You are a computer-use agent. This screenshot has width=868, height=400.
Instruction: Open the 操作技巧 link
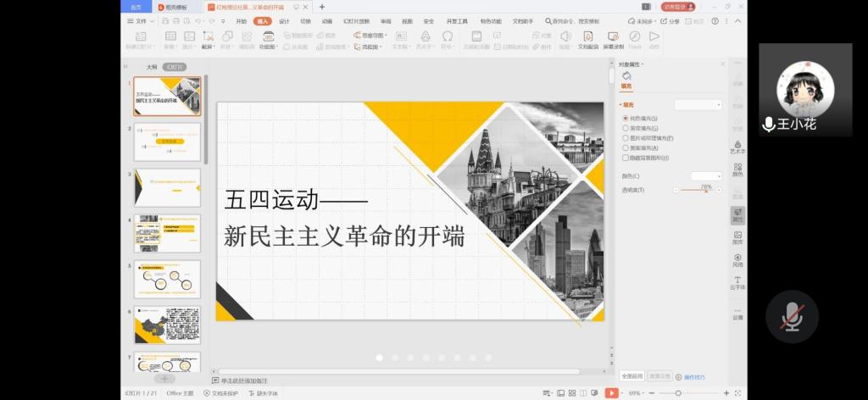pyautogui.click(x=693, y=377)
